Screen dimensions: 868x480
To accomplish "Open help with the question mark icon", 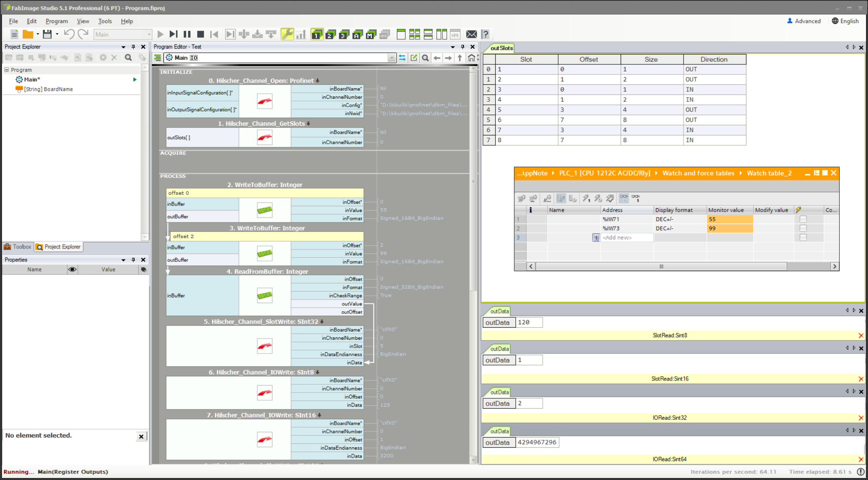I will [x=485, y=34].
